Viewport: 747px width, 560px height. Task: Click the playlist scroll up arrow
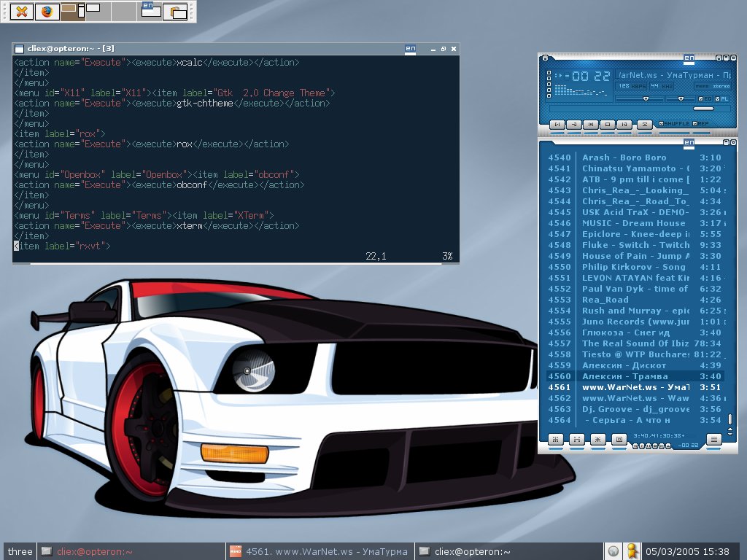tap(730, 429)
